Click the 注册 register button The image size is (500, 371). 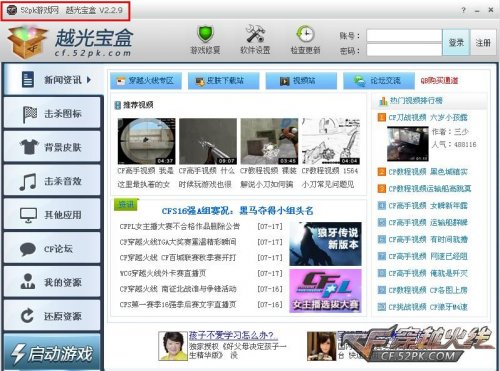coord(483,42)
